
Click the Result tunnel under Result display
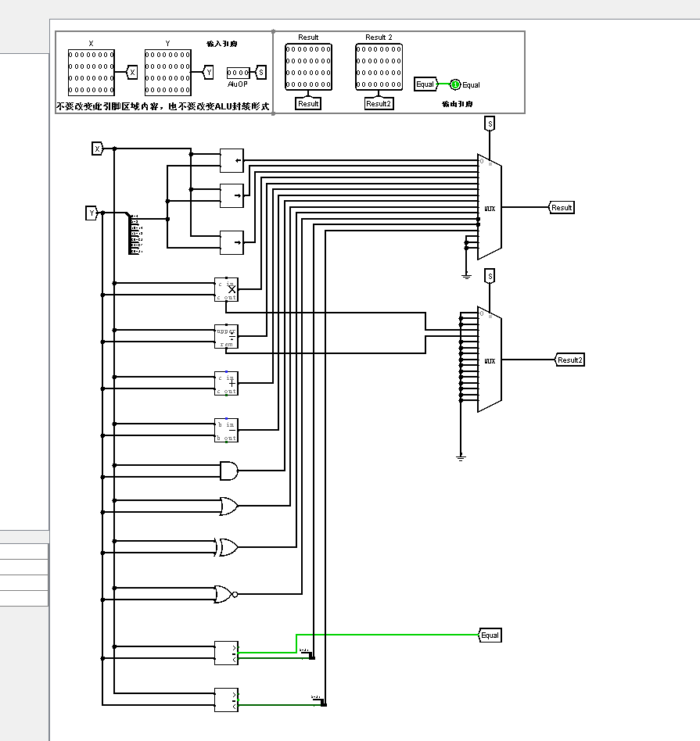[308, 103]
